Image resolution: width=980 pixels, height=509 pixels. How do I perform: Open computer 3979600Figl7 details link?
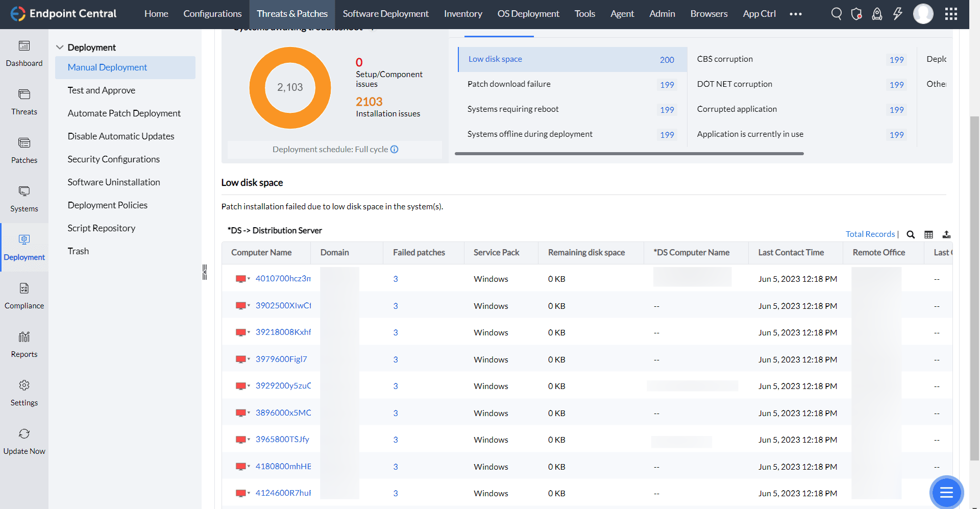[x=281, y=359]
